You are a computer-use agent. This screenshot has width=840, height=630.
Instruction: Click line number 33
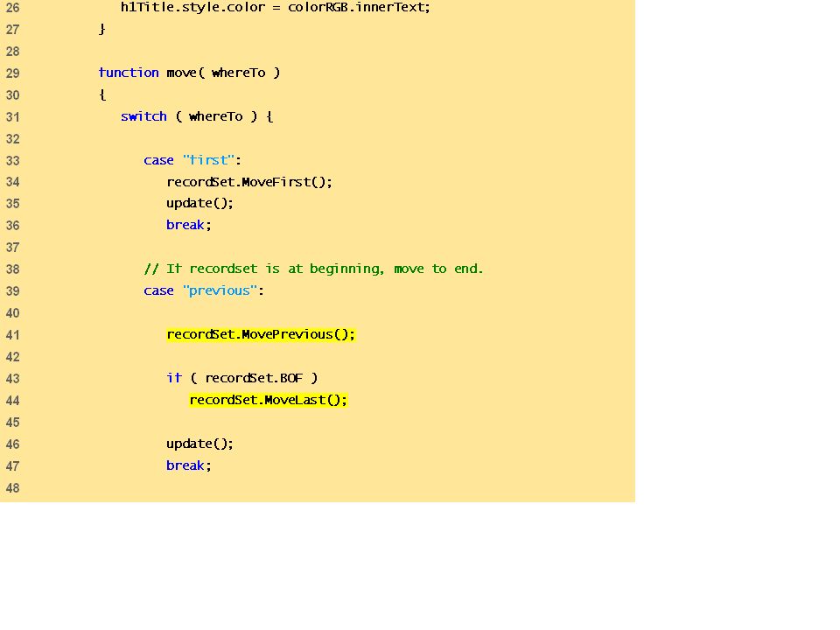pyautogui.click(x=13, y=161)
